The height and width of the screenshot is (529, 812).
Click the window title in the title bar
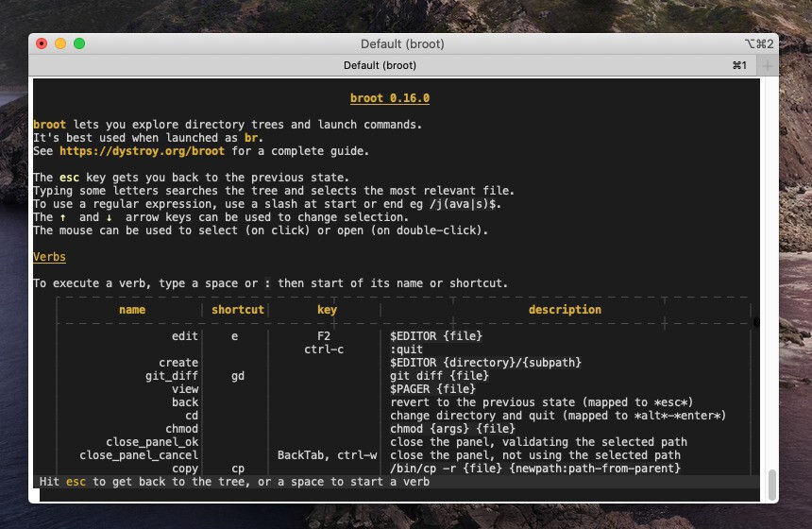pos(401,43)
